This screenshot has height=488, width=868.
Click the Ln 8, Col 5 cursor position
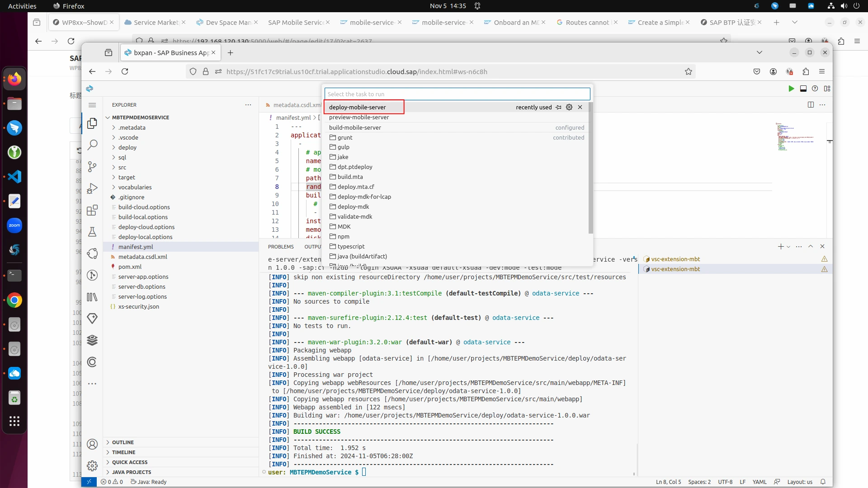click(x=669, y=482)
